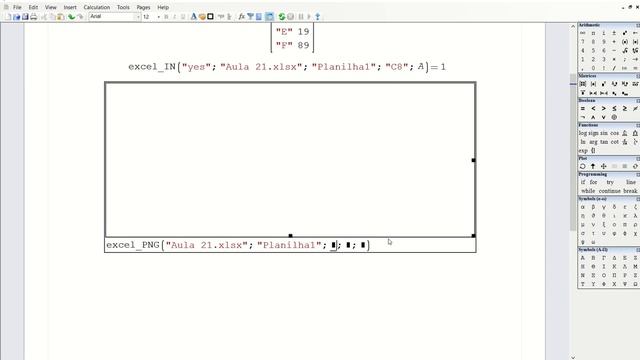
Task: Pick text color with the A icon
Action: click(x=193, y=17)
